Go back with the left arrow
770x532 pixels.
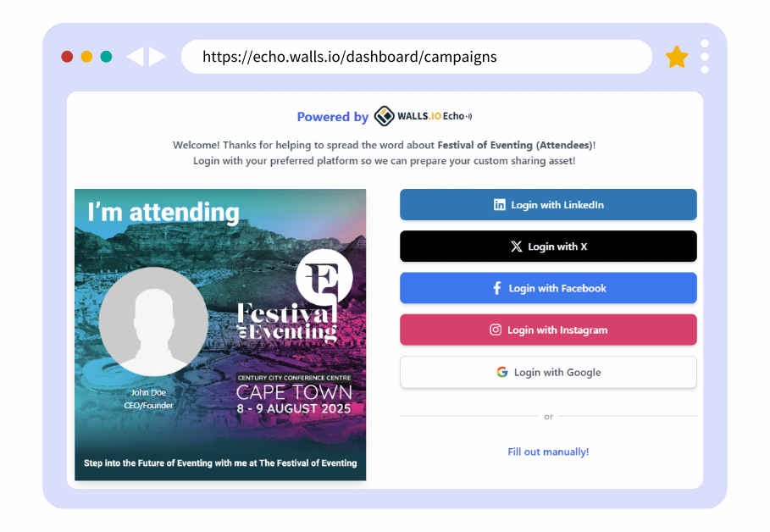[x=135, y=57]
